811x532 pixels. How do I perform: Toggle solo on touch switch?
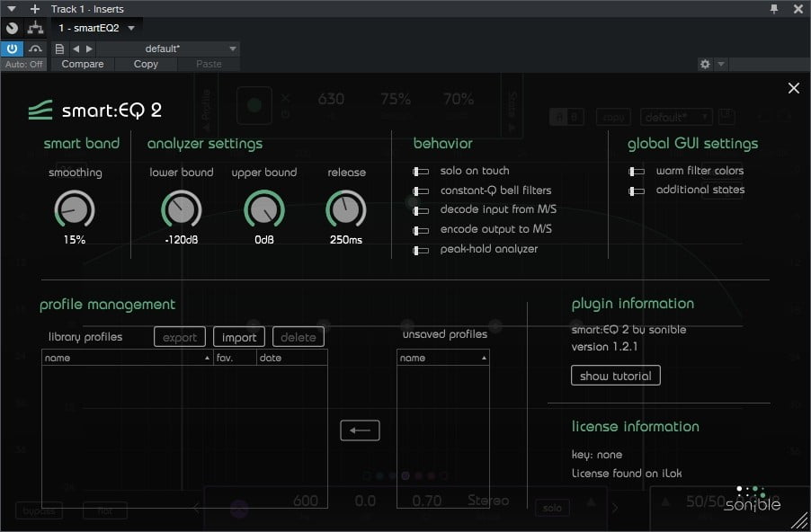point(421,171)
